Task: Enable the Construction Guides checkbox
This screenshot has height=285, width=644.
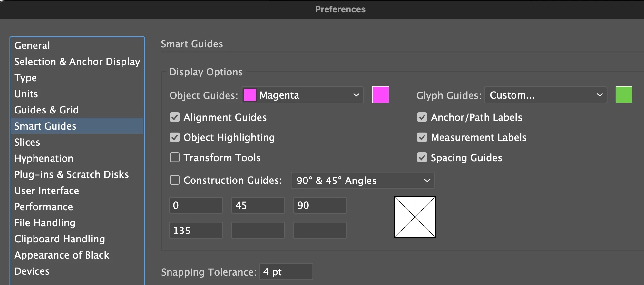Action: coord(175,180)
